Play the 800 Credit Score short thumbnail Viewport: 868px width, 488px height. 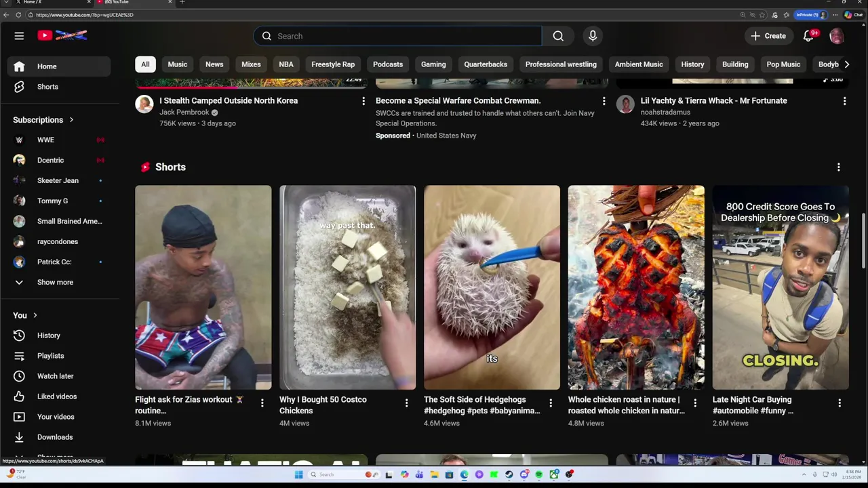[781, 287]
